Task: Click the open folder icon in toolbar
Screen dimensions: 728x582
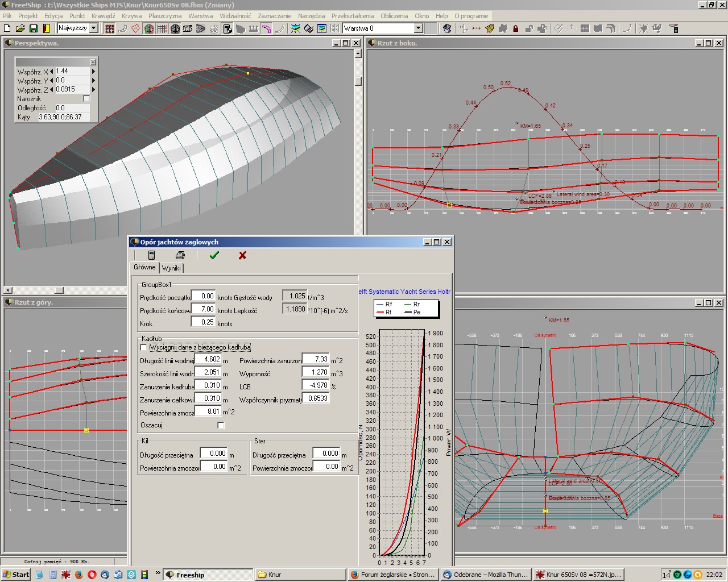Action: coord(20,28)
